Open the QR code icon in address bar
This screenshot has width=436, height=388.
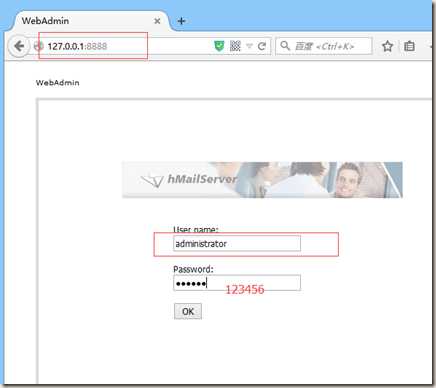pos(235,46)
